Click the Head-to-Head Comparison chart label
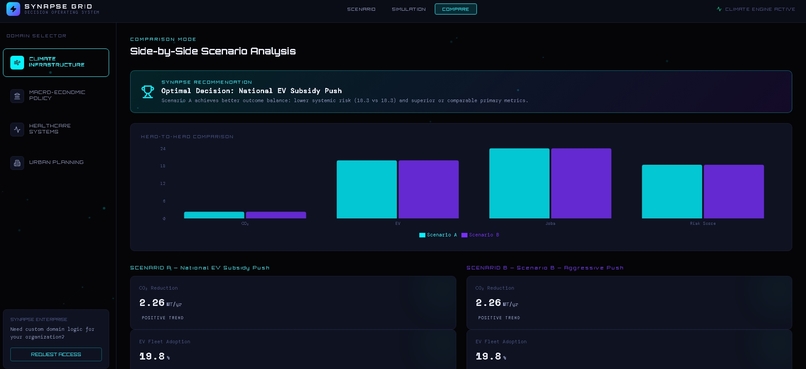This screenshot has width=806, height=369. click(x=187, y=137)
